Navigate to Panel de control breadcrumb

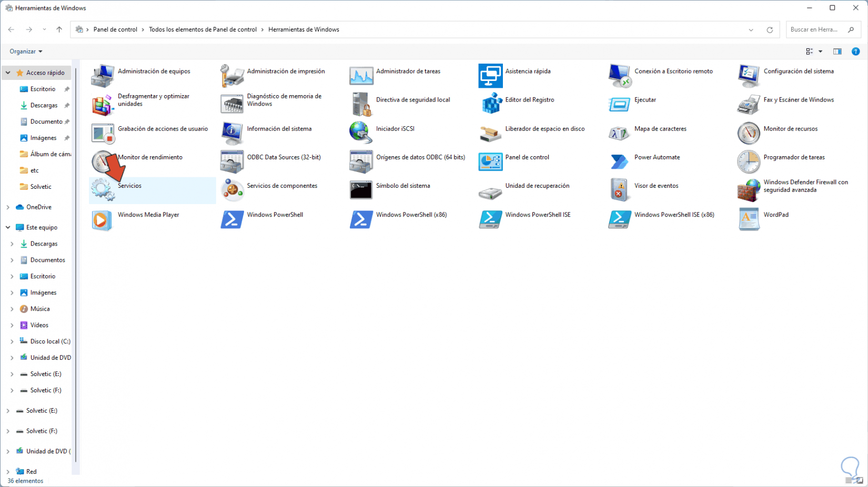115,29
